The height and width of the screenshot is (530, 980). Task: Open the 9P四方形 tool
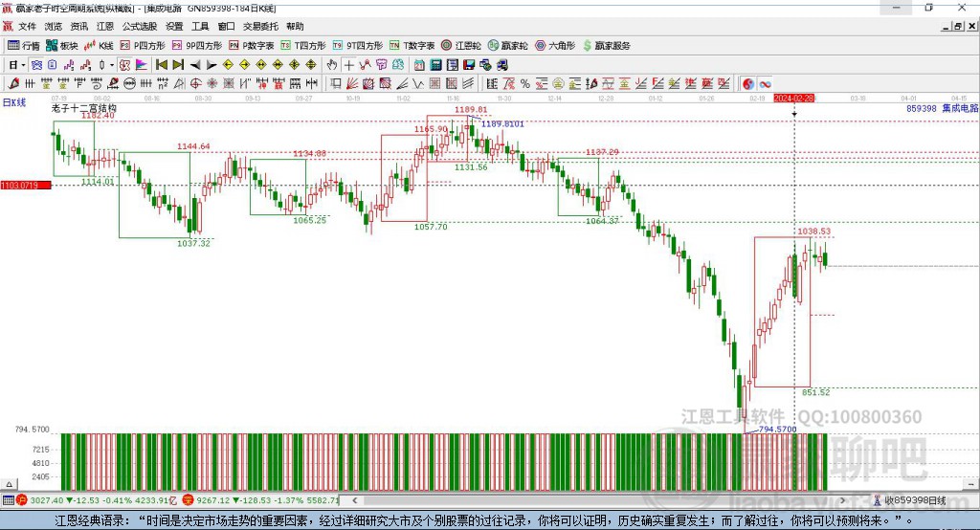coord(197,46)
